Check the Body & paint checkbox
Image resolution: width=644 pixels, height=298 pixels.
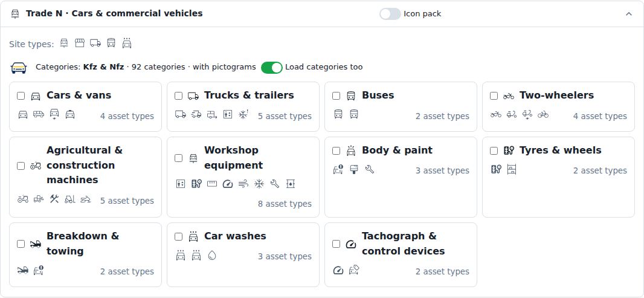coord(336,151)
